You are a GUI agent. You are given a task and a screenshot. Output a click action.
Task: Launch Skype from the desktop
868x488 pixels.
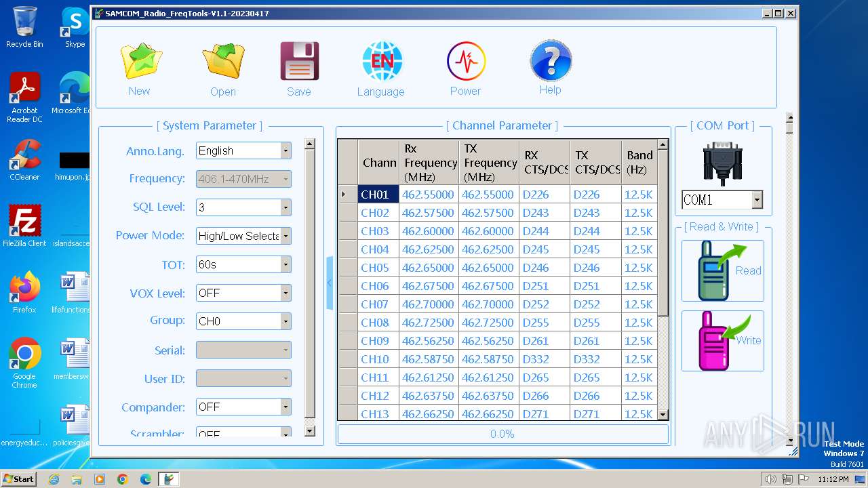[75, 27]
